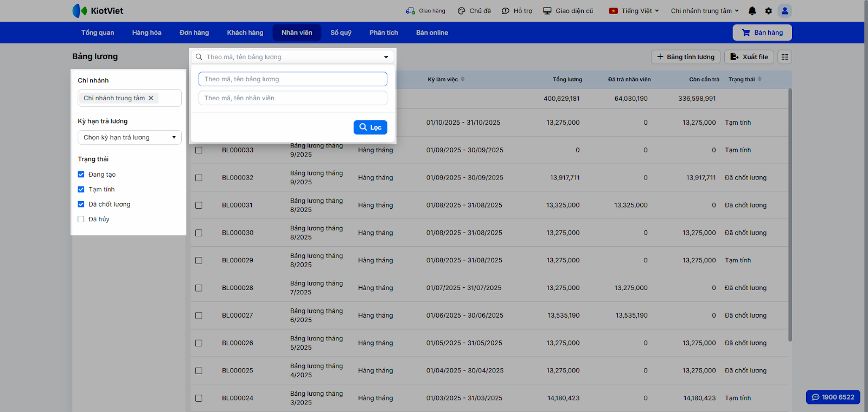
Task: Click the Giao hàng delivery icon
Action: 410,11
